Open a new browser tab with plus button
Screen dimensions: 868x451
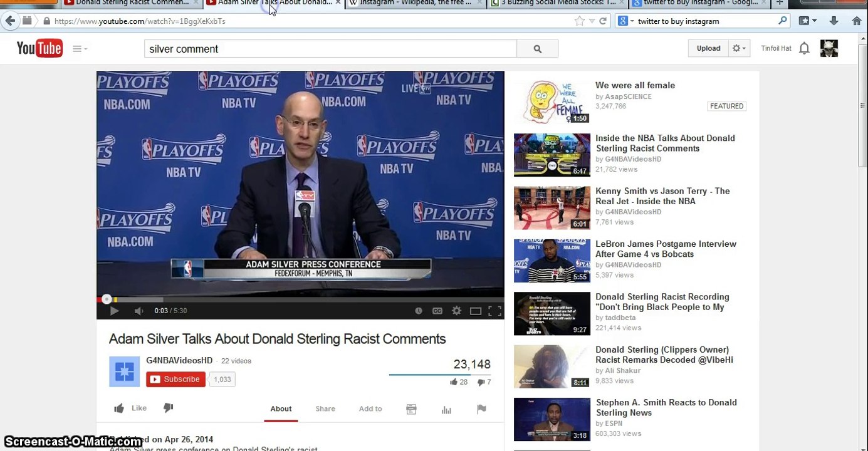[x=780, y=3]
